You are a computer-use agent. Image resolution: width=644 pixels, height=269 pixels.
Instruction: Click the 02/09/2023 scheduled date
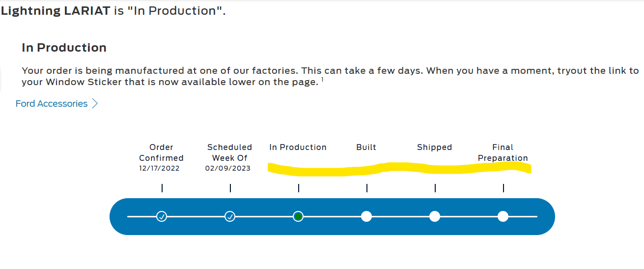click(x=228, y=169)
